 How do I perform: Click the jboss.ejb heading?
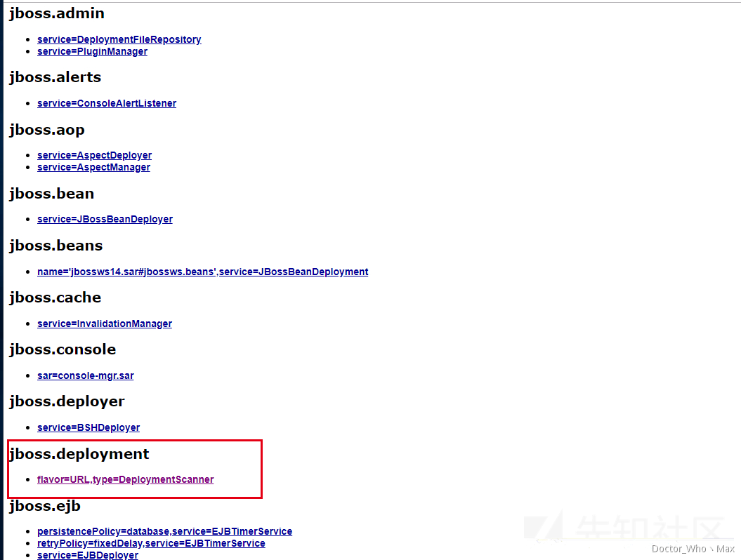(x=45, y=506)
